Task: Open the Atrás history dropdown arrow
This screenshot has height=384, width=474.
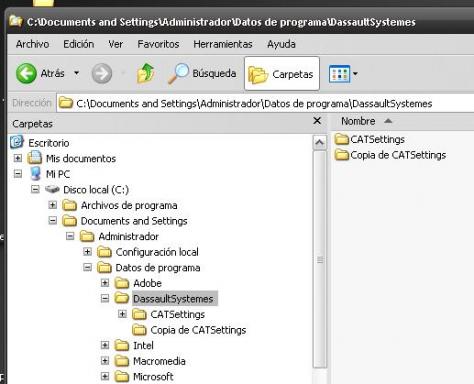Action: click(77, 73)
